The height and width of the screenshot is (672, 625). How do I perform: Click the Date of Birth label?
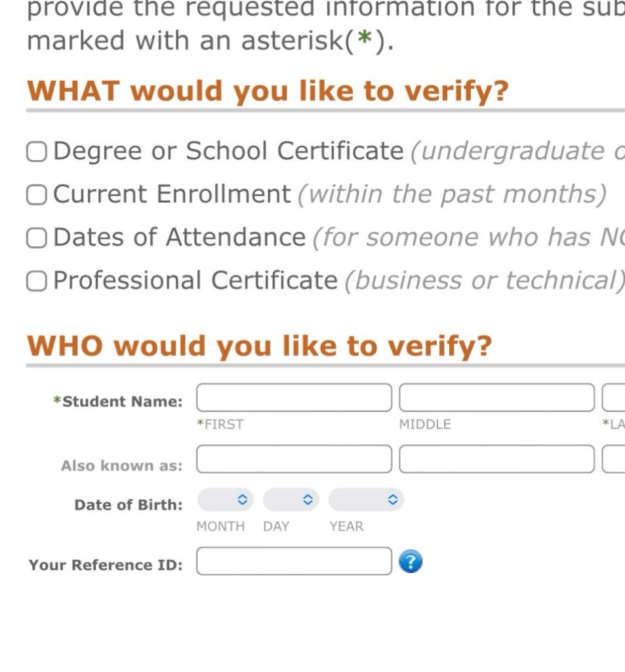[129, 505]
